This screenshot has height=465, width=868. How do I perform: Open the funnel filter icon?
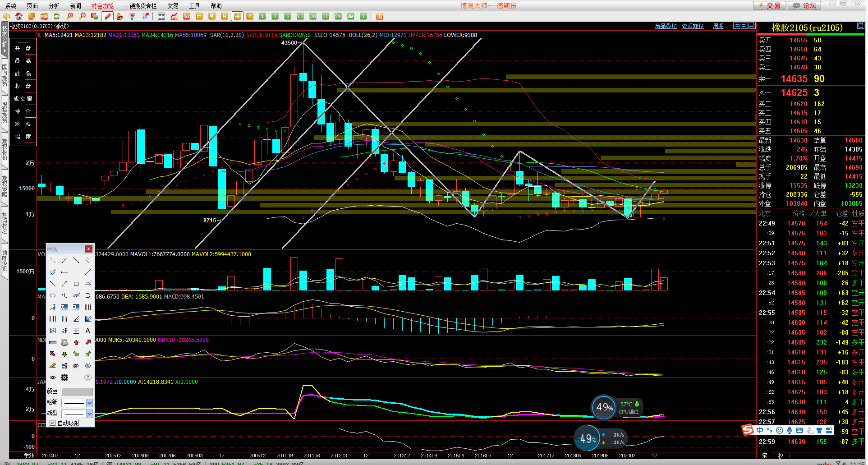[x=133, y=16]
